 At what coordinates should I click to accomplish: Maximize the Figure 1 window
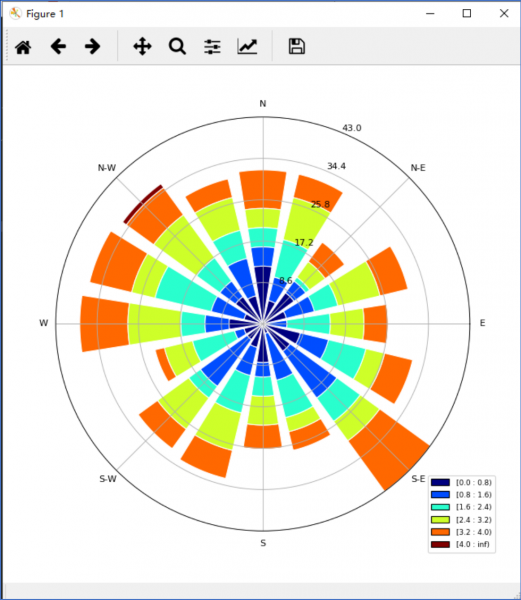[x=467, y=14]
